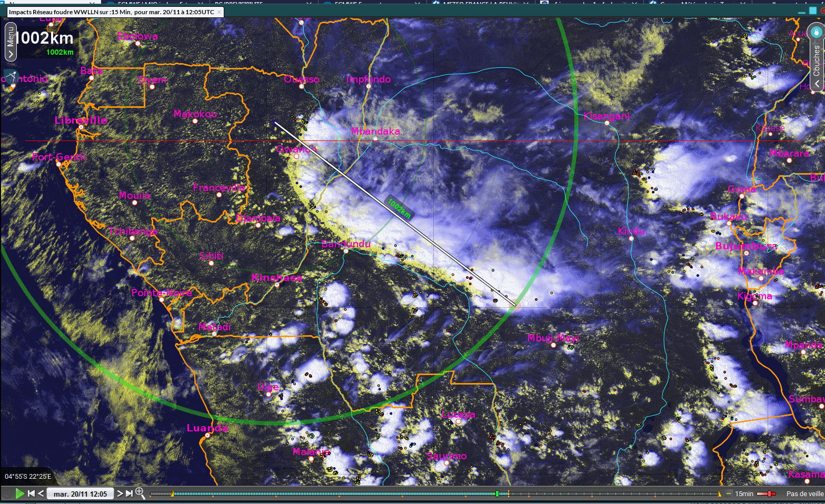
Task: Click the Impfondo city label
Action: pyautogui.click(x=369, y=79)
